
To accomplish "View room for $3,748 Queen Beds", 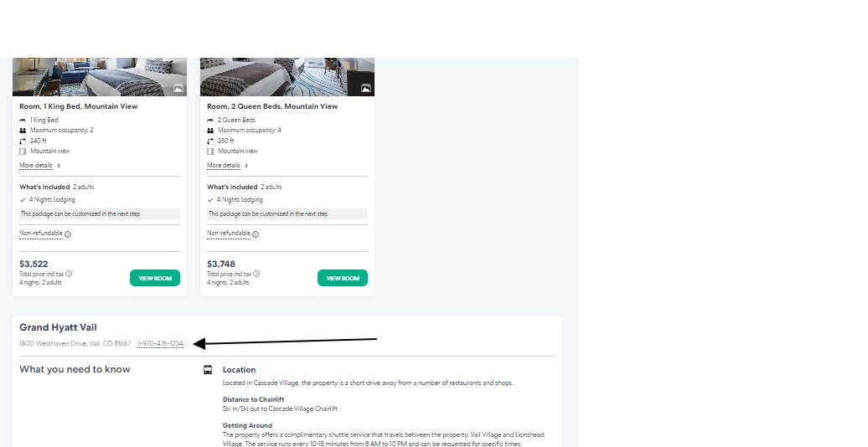I will pos(343,278).
